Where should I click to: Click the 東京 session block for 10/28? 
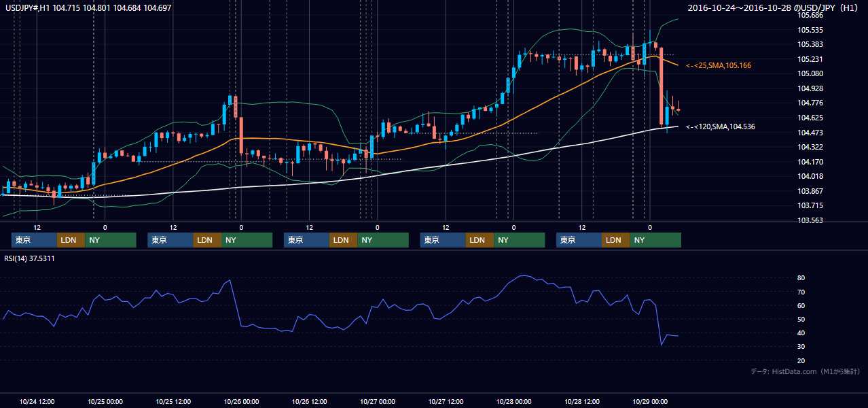point(579,240)
